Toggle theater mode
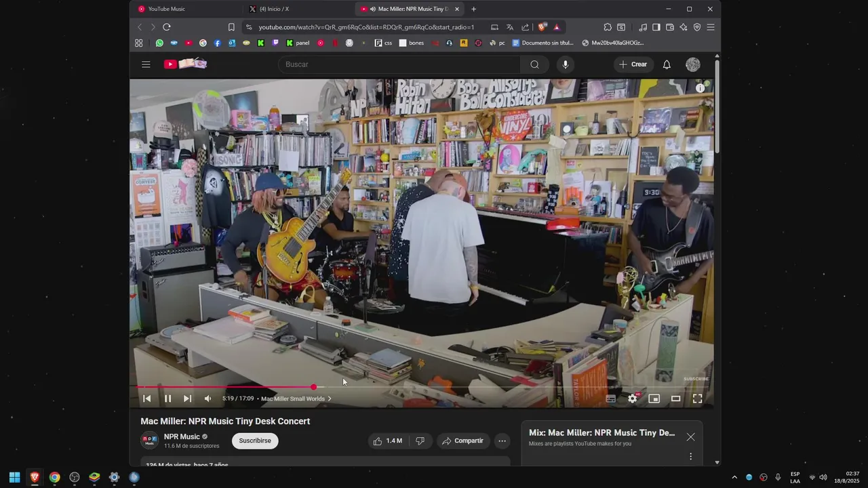 pyautogui.click(x=675, y=399)
